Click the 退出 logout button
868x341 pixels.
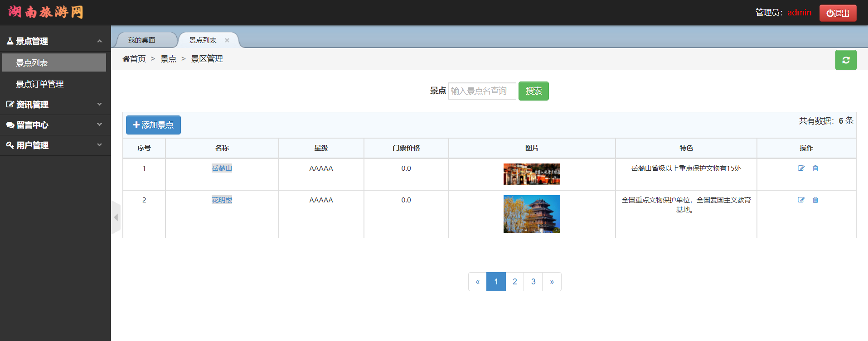(837, 13)
